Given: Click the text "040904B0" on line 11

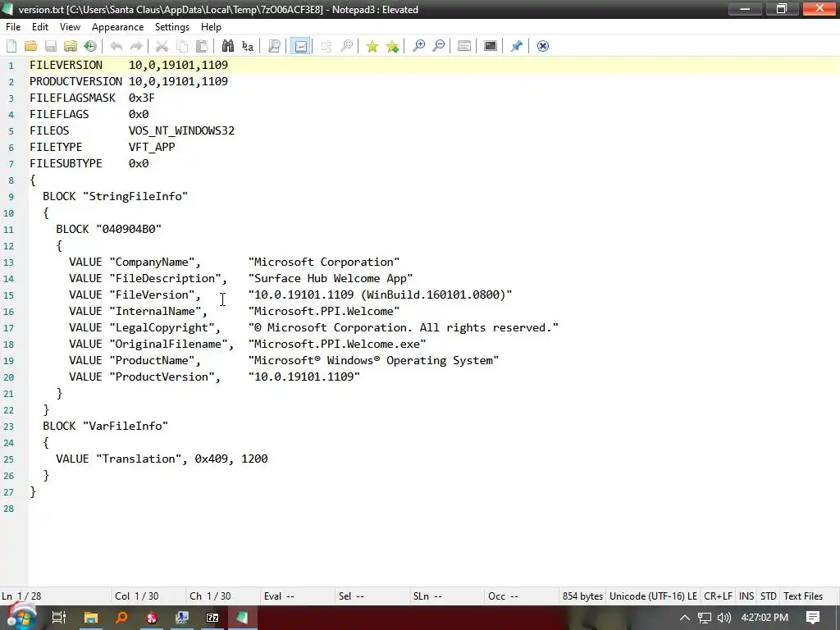Looking at the screenshot, I should pyautogui.click(x=129, y=230).
